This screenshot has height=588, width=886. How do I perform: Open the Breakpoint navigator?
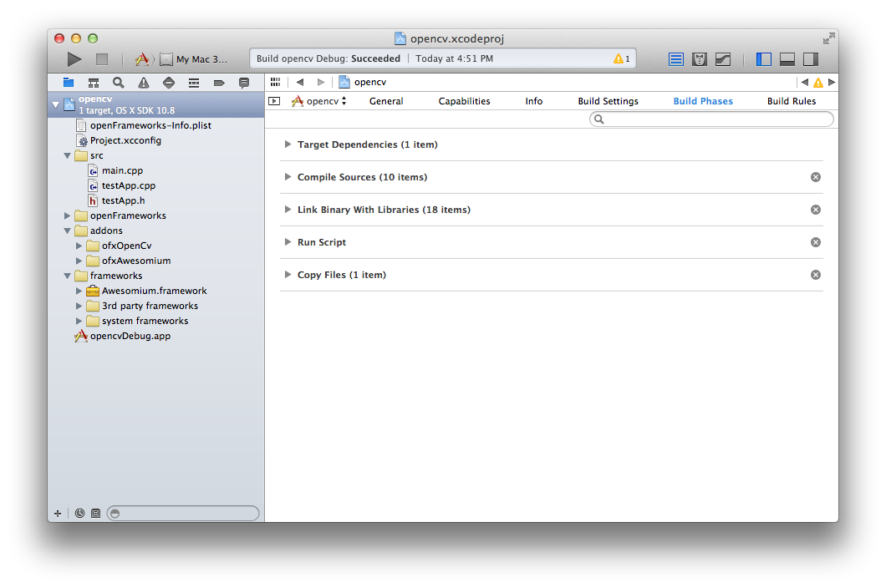coord(219,83)
